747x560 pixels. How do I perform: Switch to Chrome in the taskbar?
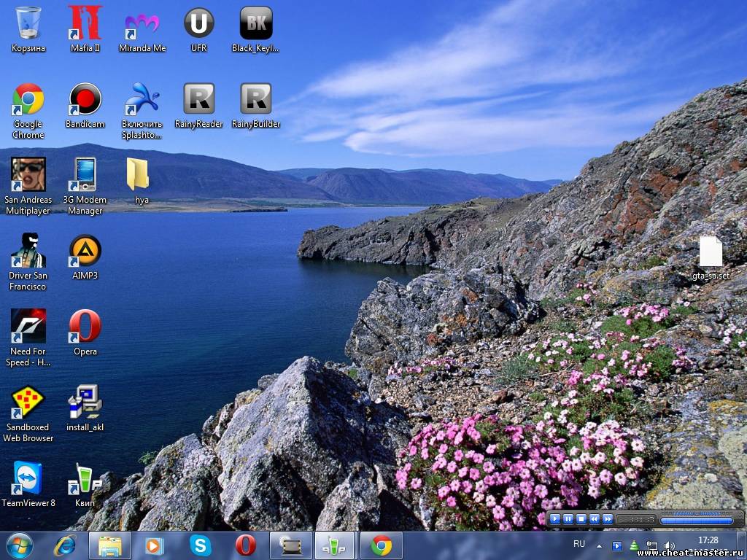click(x=381, y=545)
